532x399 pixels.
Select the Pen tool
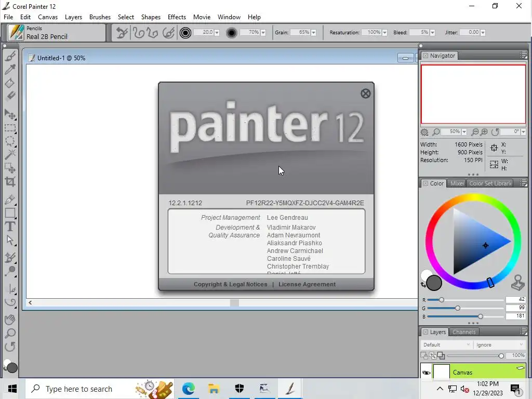click(10, 199)
